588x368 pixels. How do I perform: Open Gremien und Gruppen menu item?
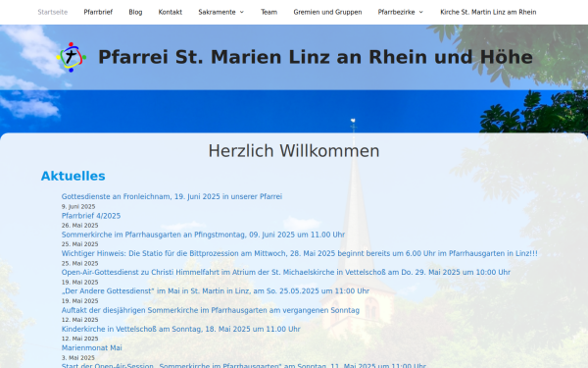327,12
